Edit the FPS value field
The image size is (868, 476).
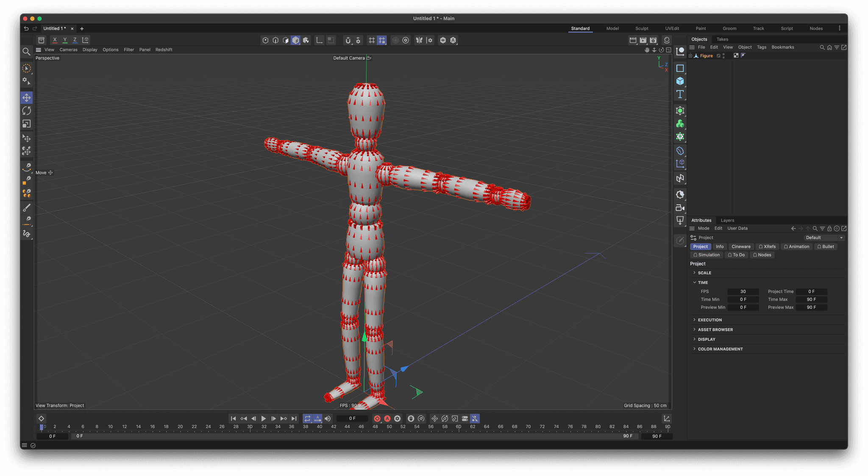[x=743, y=291]
